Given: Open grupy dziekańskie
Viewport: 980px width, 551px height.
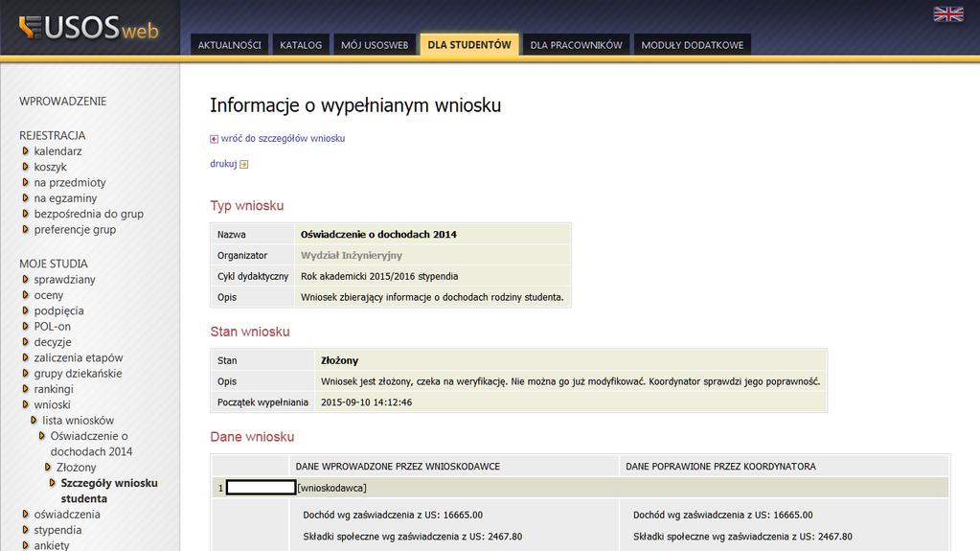Looking at the screenshot, I should click(79, 374).
